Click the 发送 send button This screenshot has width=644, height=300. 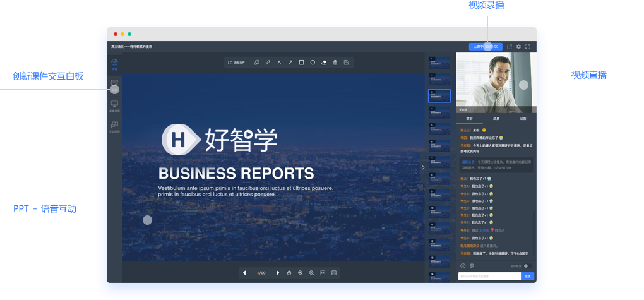click(x=528, y=276)
